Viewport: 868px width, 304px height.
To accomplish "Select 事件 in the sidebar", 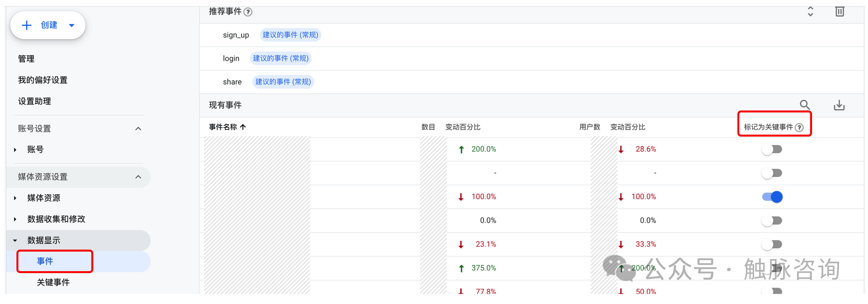I will tap(45, 261).
